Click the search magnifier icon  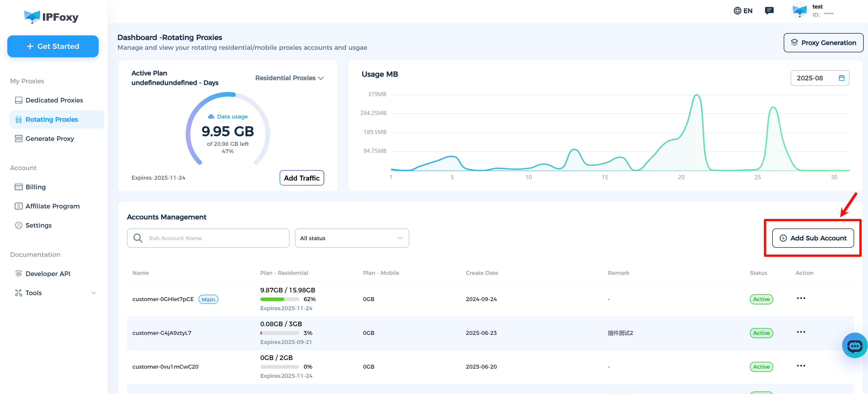[137, 238]
